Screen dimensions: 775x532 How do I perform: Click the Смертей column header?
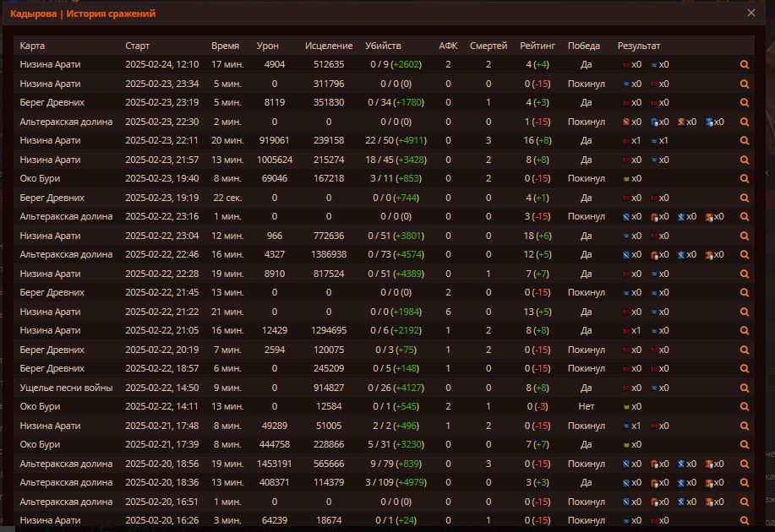coord(488,46)
